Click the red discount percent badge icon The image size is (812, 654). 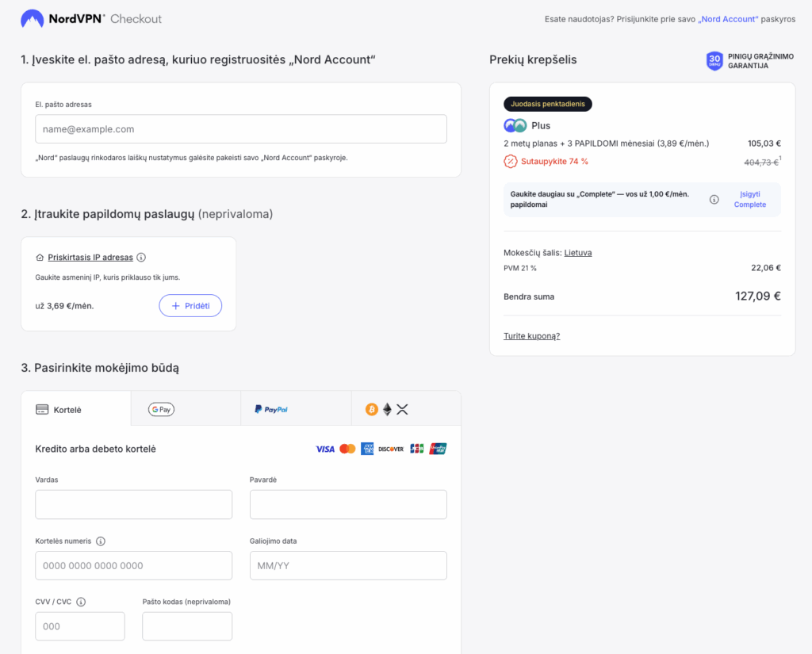tap(511, 162)
